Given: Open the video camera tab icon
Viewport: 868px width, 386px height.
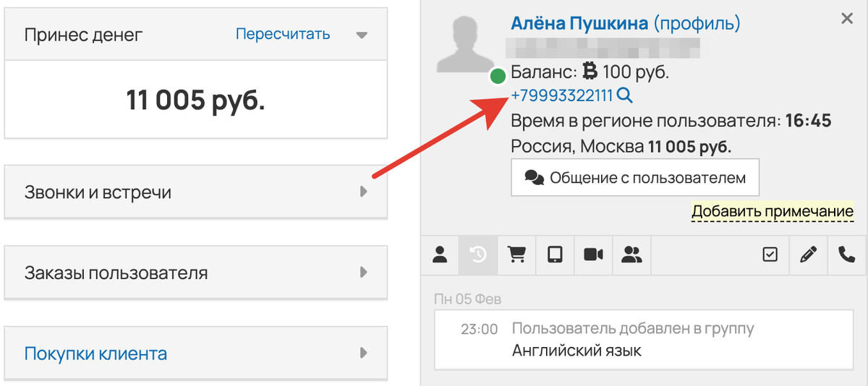Looking at the screenshot, I should (593, 254).
